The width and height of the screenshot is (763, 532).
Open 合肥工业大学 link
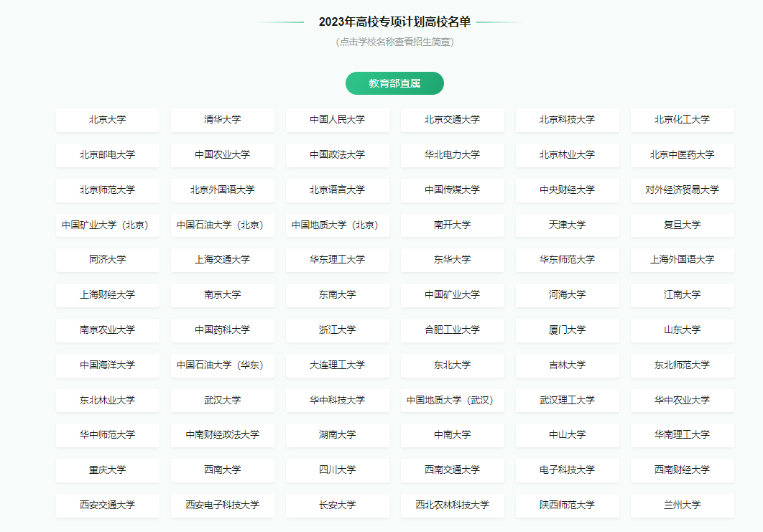(452, 330)
